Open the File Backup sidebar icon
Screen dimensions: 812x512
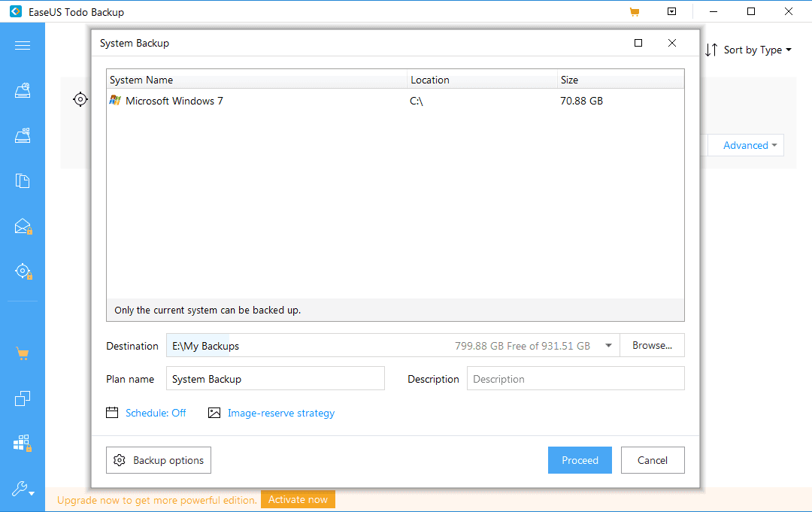coord(23,180)
